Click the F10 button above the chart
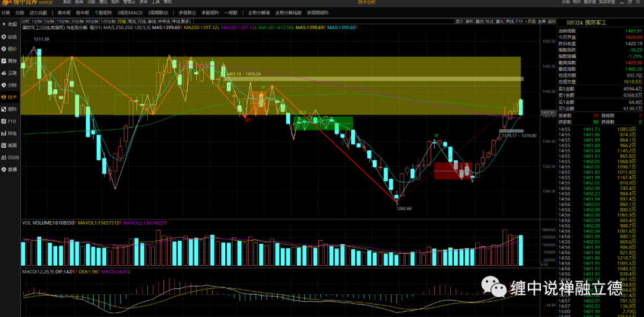644x317 pixels. click(x=519, y=21)
